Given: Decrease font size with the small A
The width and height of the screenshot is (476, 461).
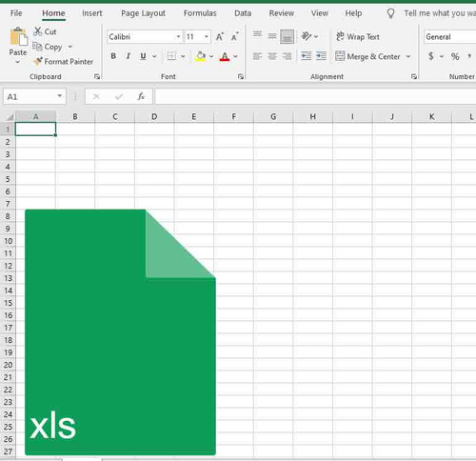Looking at the screenshot, I should tap(235, 37).
